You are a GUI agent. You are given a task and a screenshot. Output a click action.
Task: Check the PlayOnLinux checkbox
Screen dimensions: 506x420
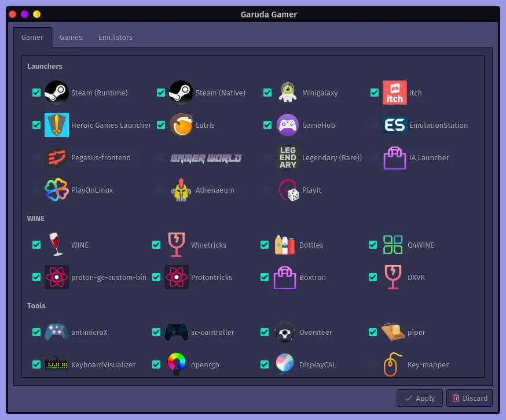(36, 190)
